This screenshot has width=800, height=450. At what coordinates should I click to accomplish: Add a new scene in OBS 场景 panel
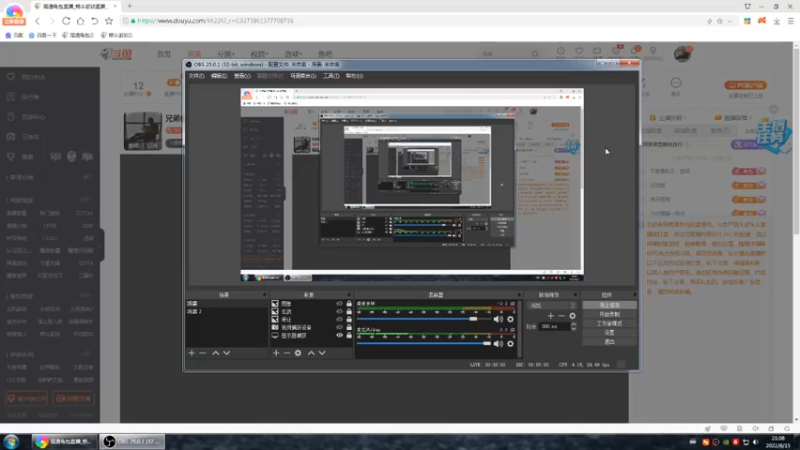pos(192,353)
